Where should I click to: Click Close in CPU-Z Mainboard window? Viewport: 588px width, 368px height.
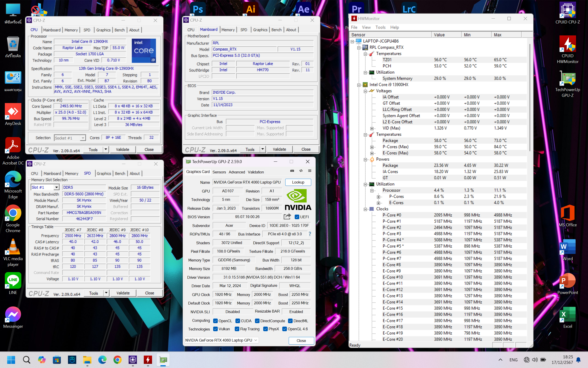tap(306, 149)
